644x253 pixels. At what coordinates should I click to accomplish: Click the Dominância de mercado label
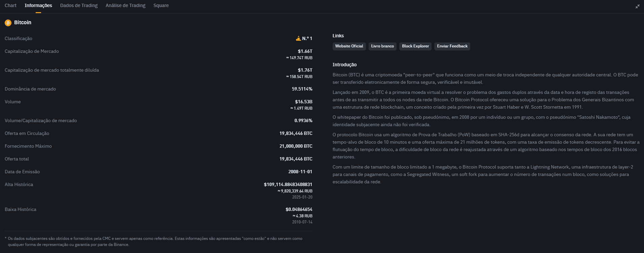tap(30, 89)
